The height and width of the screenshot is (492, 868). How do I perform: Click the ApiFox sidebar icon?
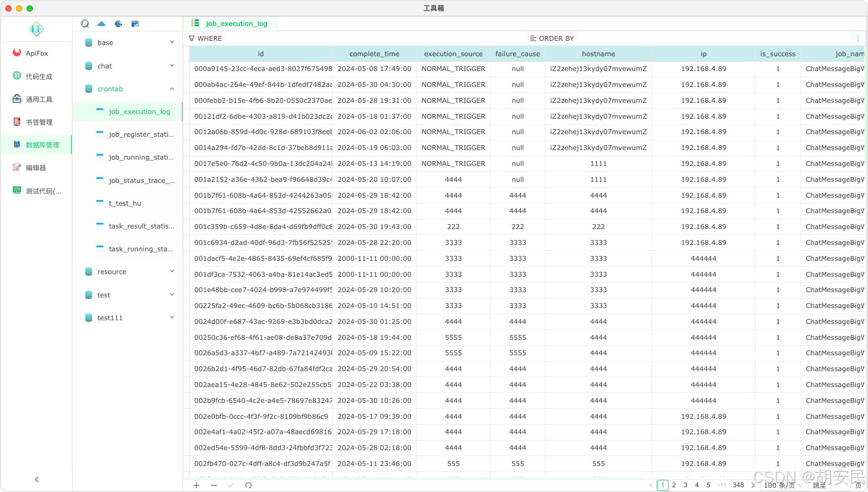coord(17,52)
